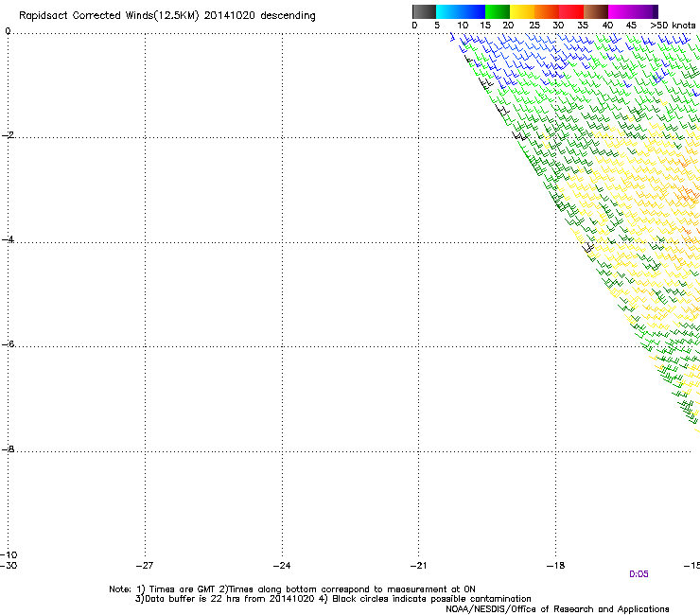Viewport: 700px width, 615px height.
Task: Select the magenta-purple 40-50 knots color segment
Action: [633, 11]
